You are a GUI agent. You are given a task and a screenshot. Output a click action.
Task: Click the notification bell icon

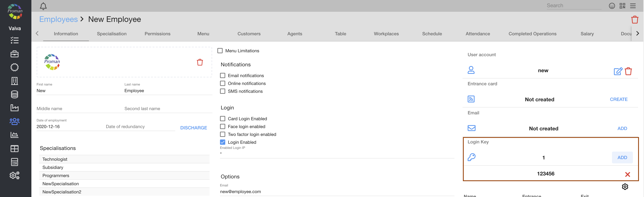coord(43,6)
